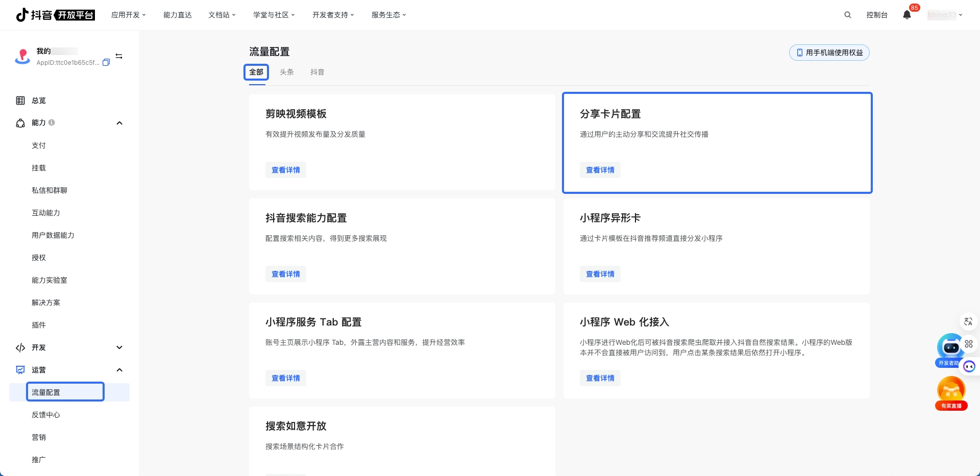Image resolution: width=980 pixels, height=476 pixels.
Task: Open the user account dropdown
Action: pyautogui.click(x=945, y=15)
